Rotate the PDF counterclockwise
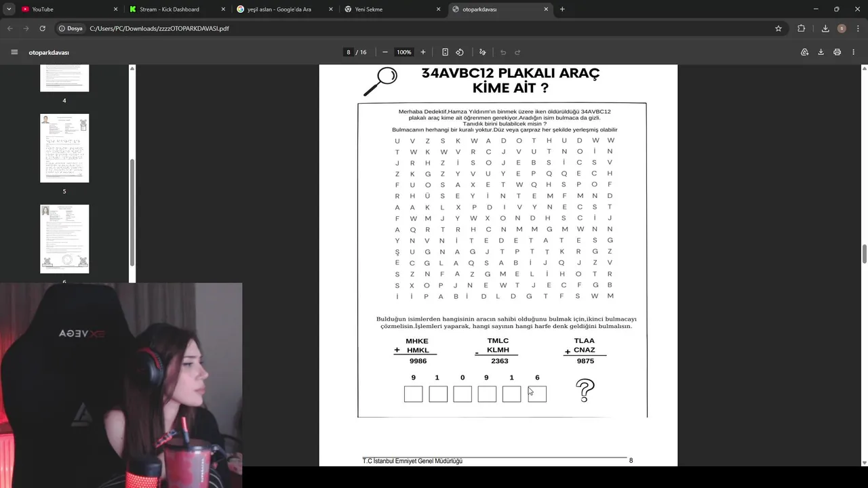This screenshot has width=868, height=488. 460,52
